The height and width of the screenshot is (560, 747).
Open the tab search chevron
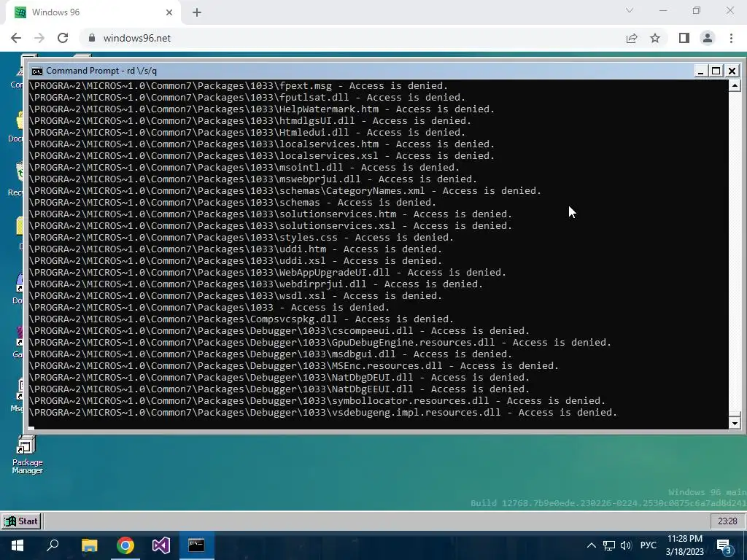630,10
